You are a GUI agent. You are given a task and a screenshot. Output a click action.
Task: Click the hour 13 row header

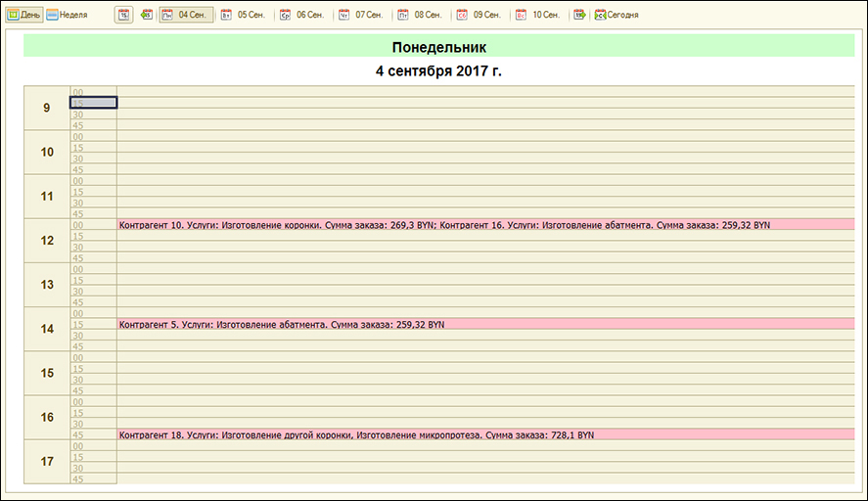tap(47, 285)
